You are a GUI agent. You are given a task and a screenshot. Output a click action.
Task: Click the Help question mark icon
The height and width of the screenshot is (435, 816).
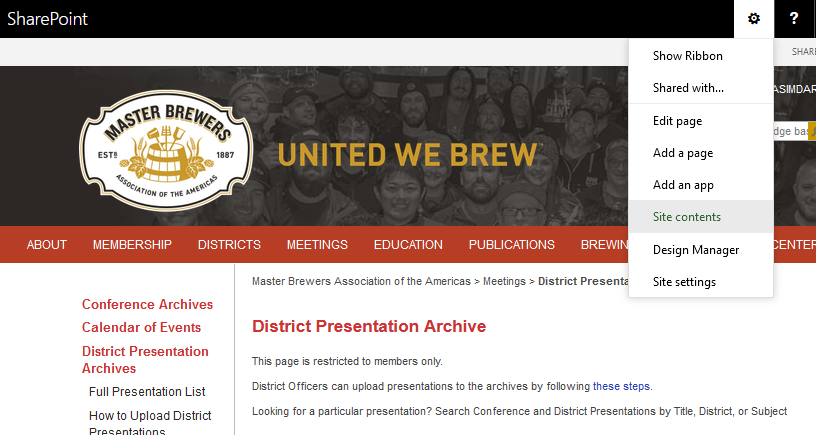[x=794, y=19]
